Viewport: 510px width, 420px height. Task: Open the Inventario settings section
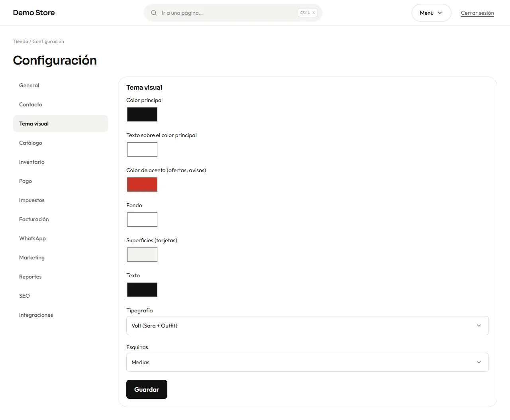pyautogui.click(x=61, y=162)
